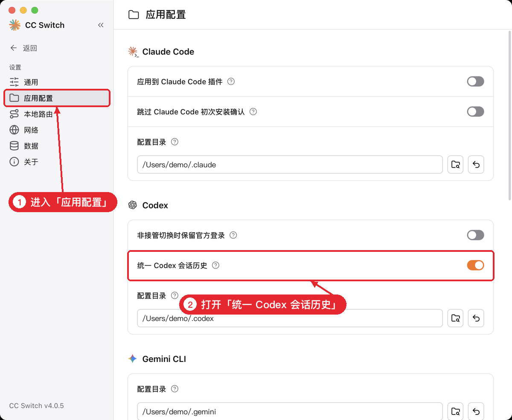The width and height of the screenshot is (512, 420).
Task: Show help for 应用到 Claude Code 插件
Action: tap(231, 82)
